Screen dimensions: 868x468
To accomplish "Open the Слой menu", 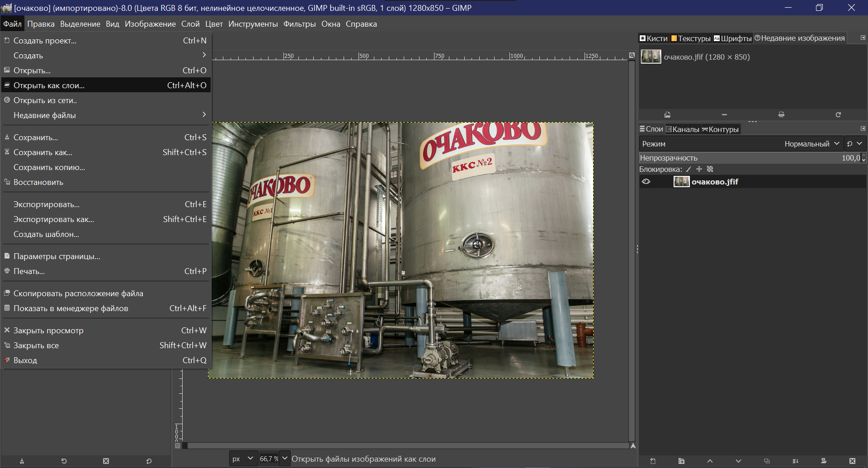I will [x=190, y=24].
